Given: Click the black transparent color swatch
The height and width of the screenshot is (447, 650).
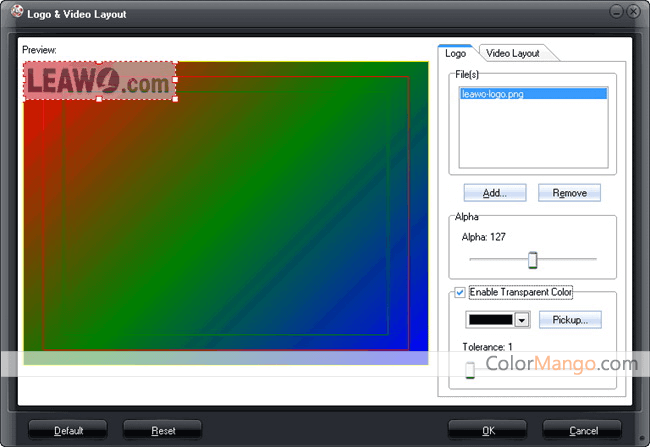Looking at the screenshot, I should 490,320.
